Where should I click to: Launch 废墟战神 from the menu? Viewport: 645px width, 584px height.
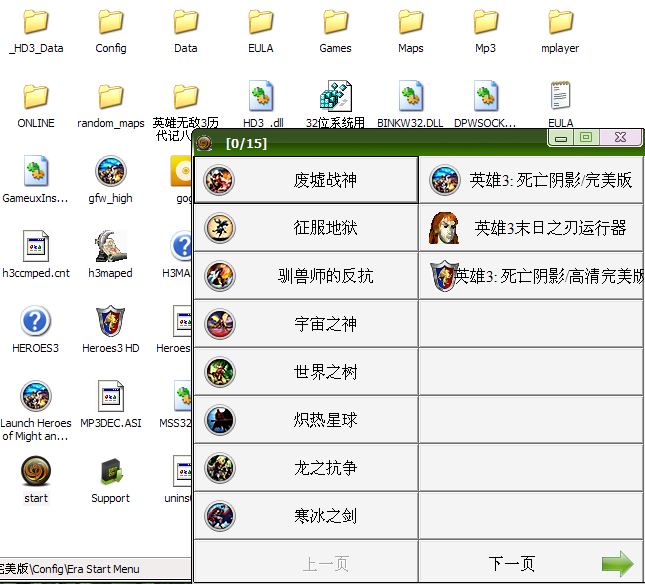(306, 180)
